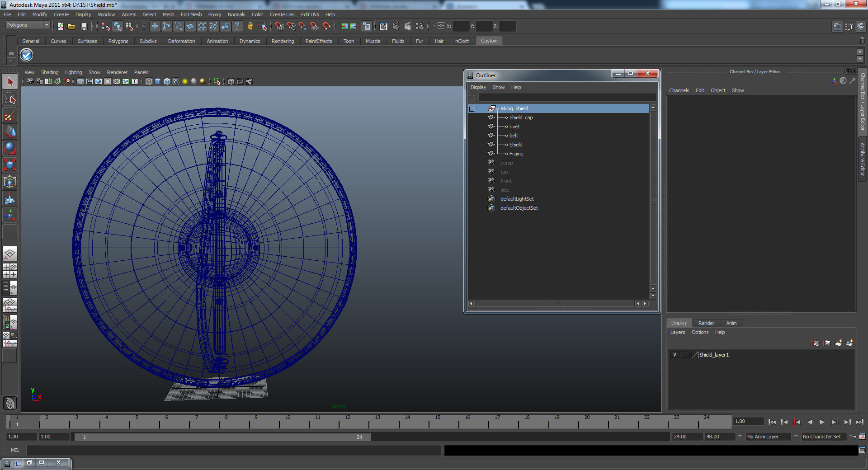Viewport: 868px width, 470px height.
Task: Open the Render Settings icon
Action: click(420, 26)
